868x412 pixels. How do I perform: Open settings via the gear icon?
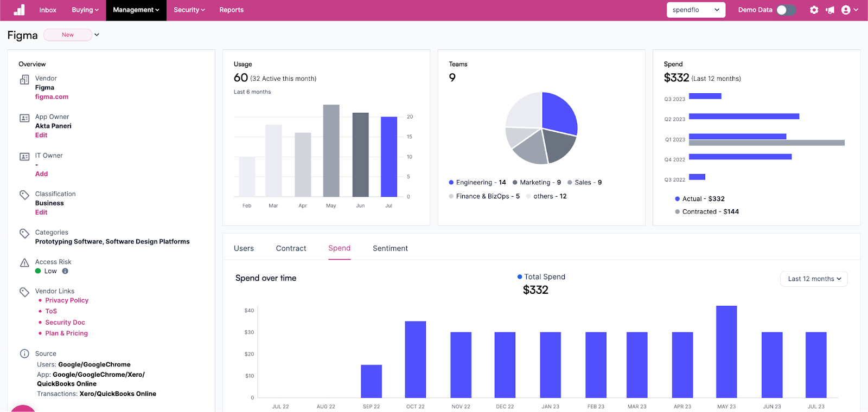(x=814, y=10)
